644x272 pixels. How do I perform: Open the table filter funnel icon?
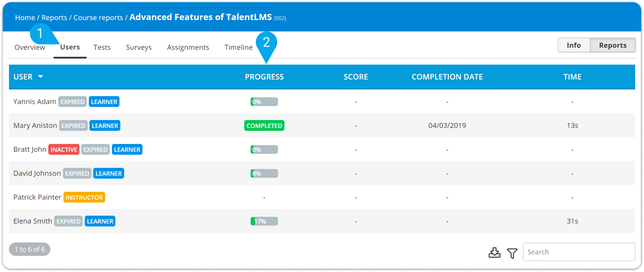coord(512,253)
